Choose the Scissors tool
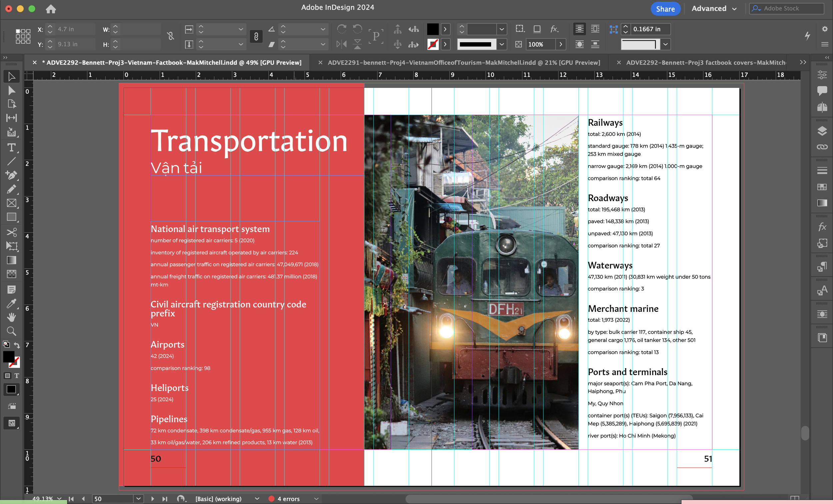This screenshot has height=504, width=833. 11,232
